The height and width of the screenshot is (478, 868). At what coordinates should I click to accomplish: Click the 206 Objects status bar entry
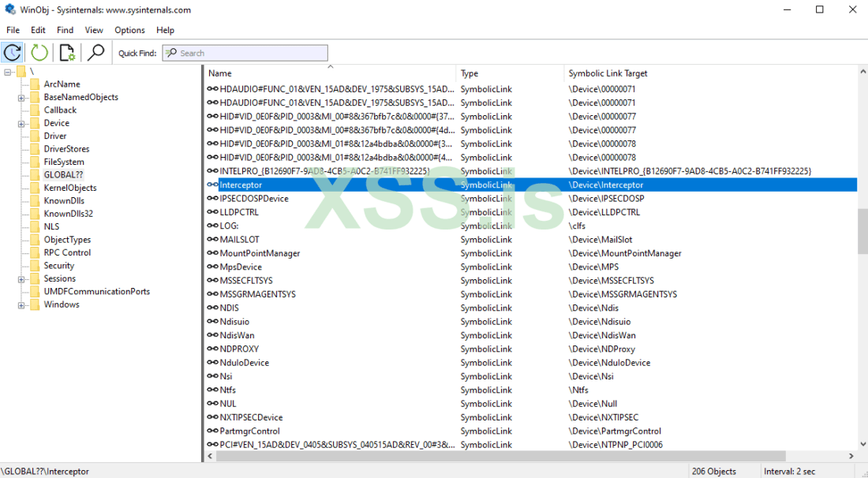click(714, 472)
